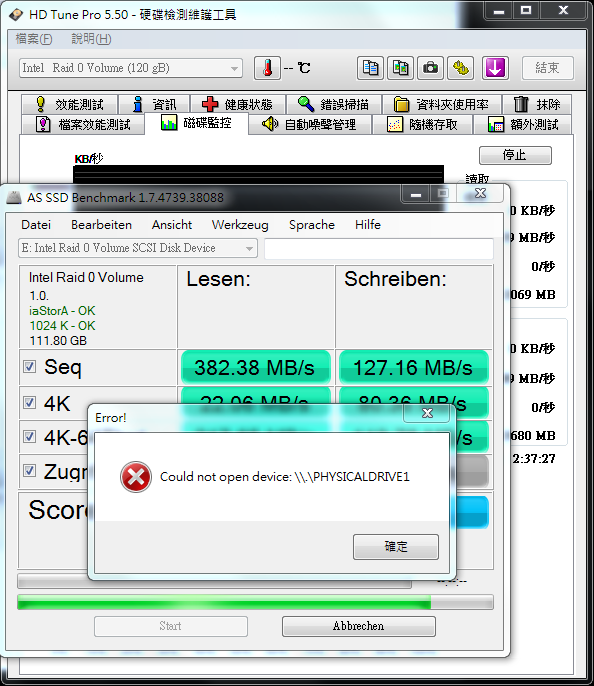
Task: Click the purple download arrow icon
Action: coord(495,68)
